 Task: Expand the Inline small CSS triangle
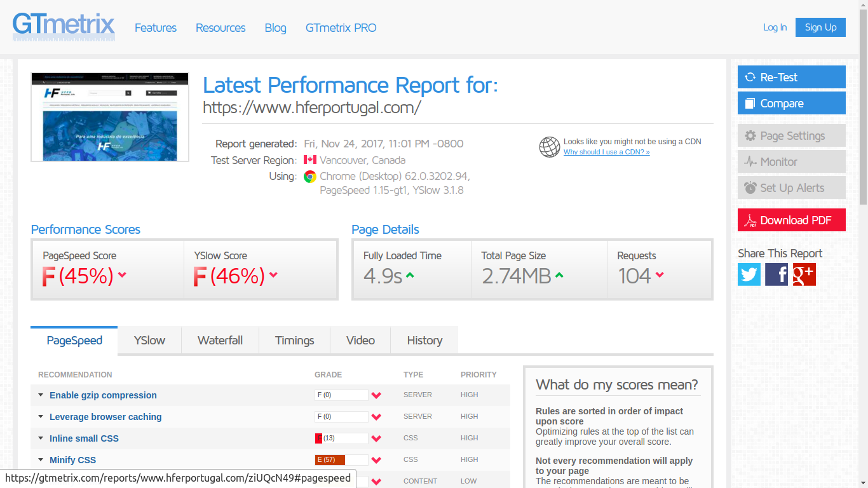pyautogui.click(x=41, y=438)
